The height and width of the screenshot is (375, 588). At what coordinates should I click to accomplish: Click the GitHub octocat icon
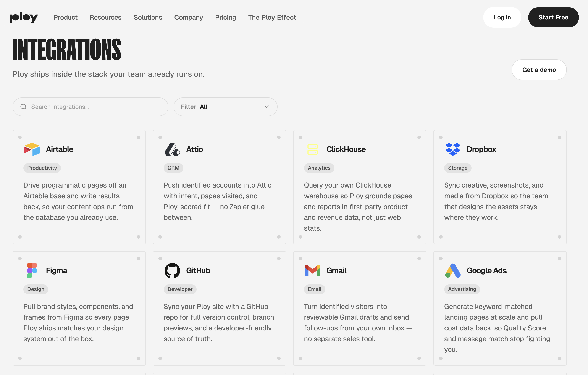coord(172,270)
